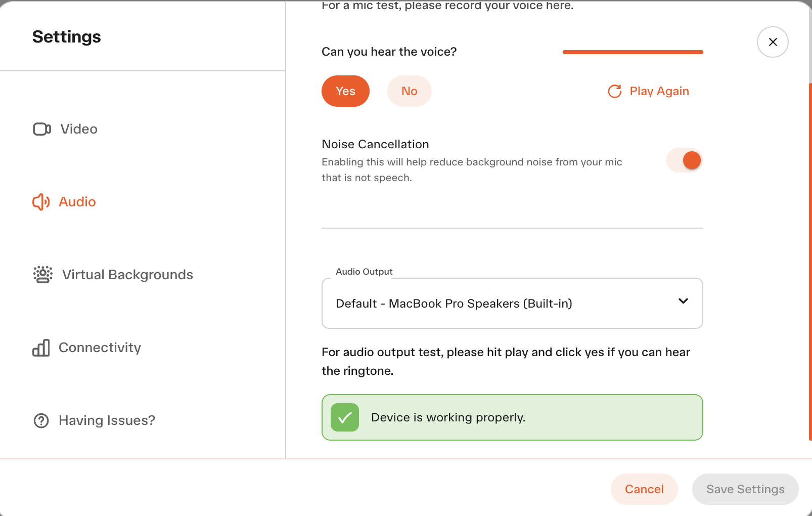Answer Yes to hearing the voice
812x516 pixels.
point(345,91)
